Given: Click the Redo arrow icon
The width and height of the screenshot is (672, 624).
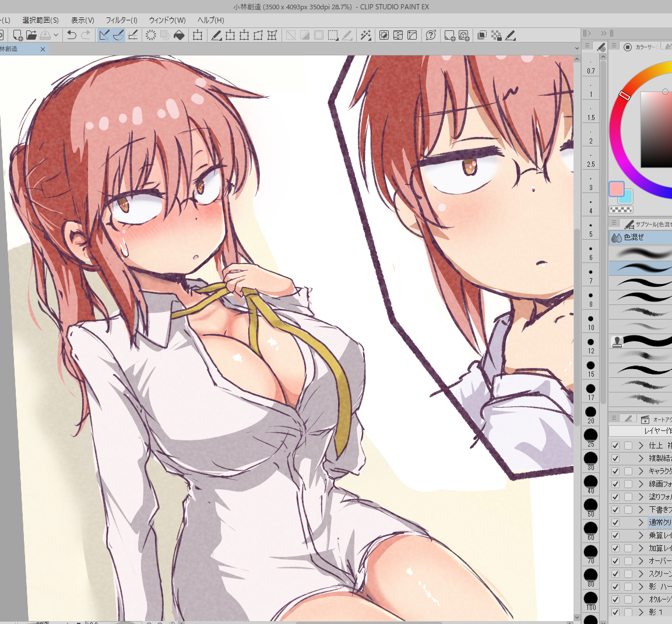Looking at the screenshot, I should pos(86,35).
